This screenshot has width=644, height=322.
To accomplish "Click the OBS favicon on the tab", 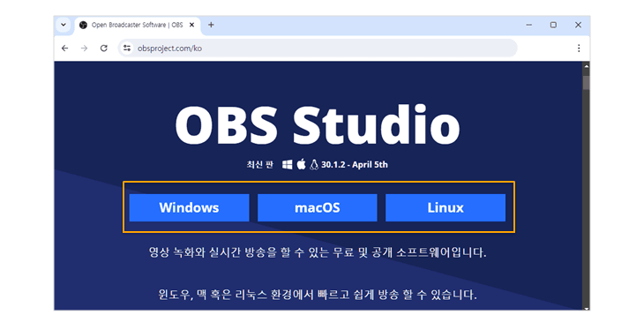I will (x=84, y=25).
